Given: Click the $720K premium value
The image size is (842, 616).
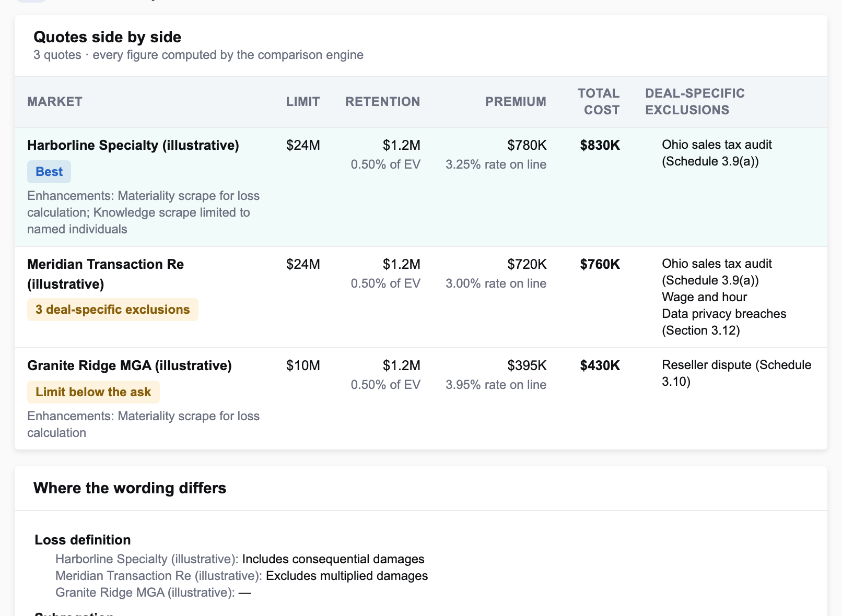Looking at the screenshot, I should (x=527, y=264).
